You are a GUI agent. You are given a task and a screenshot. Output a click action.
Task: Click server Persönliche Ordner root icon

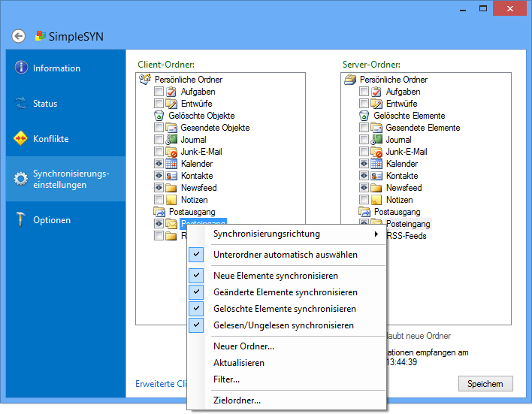pos(350,80)
